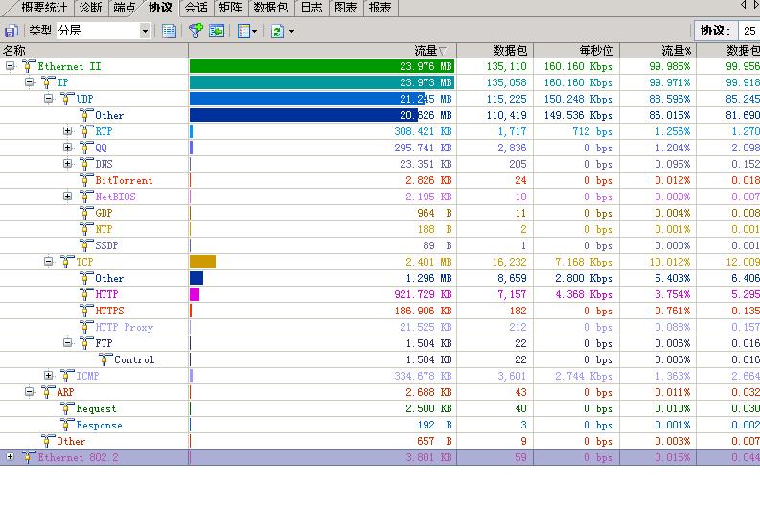Click the protocol icon beside HTTPS
This screenshot has width=760, height=532.
pyautogui.click(x=86, y=311)
